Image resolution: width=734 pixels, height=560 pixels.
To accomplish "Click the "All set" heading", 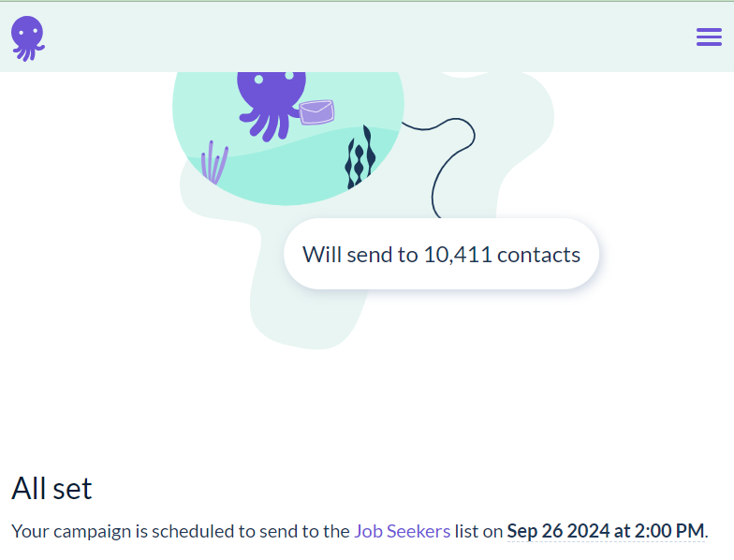I will 51,489.
